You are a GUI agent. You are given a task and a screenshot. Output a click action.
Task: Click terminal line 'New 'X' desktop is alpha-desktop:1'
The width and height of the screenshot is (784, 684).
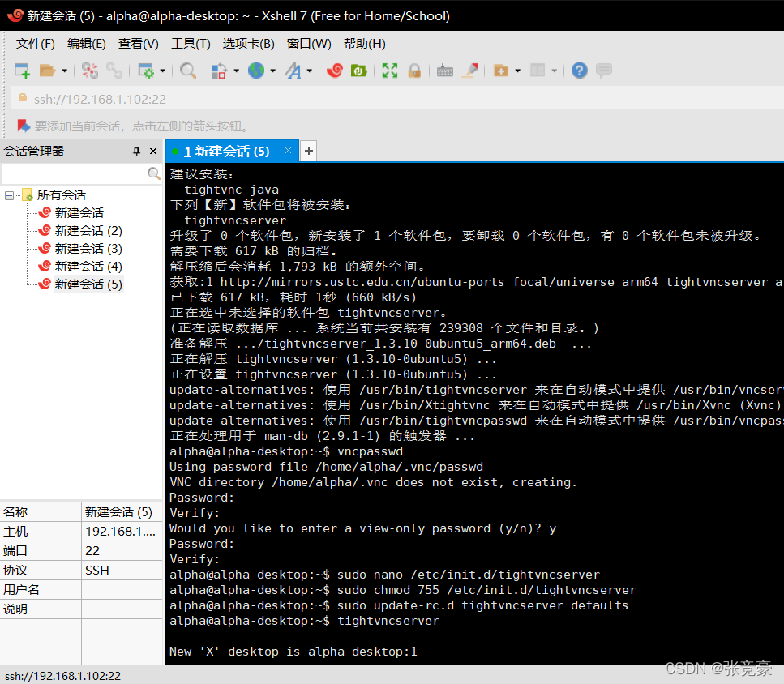click(x=293, y=652)
